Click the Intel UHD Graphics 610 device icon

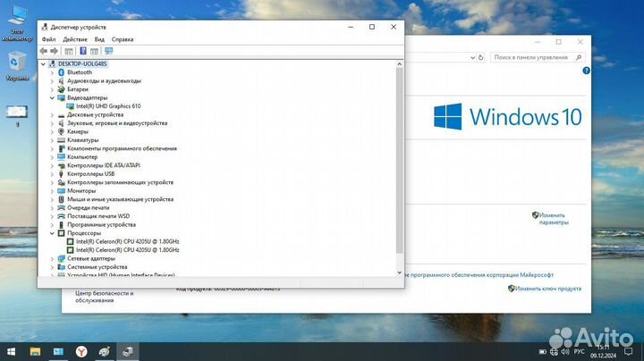[71, 106]
